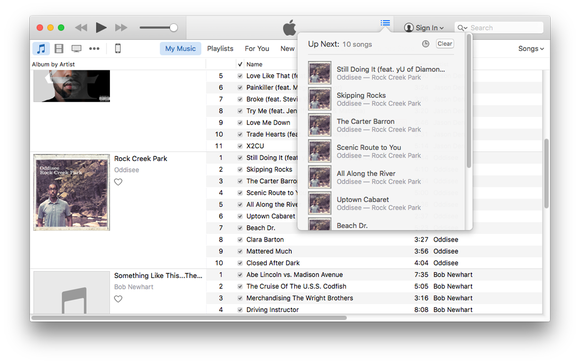Open the More media types ellipsis
Viewport: 580px width, 363px height.
coord(94,48)
